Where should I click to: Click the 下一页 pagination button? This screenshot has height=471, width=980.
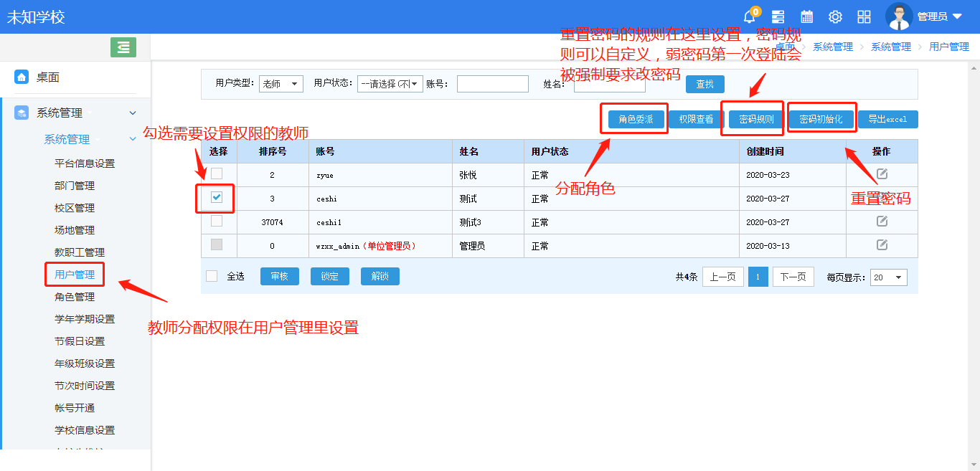(x=793, y=277)
